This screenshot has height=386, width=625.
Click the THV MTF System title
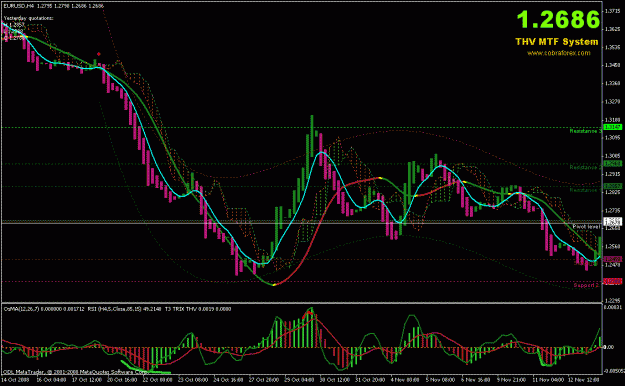coord(557,42)
